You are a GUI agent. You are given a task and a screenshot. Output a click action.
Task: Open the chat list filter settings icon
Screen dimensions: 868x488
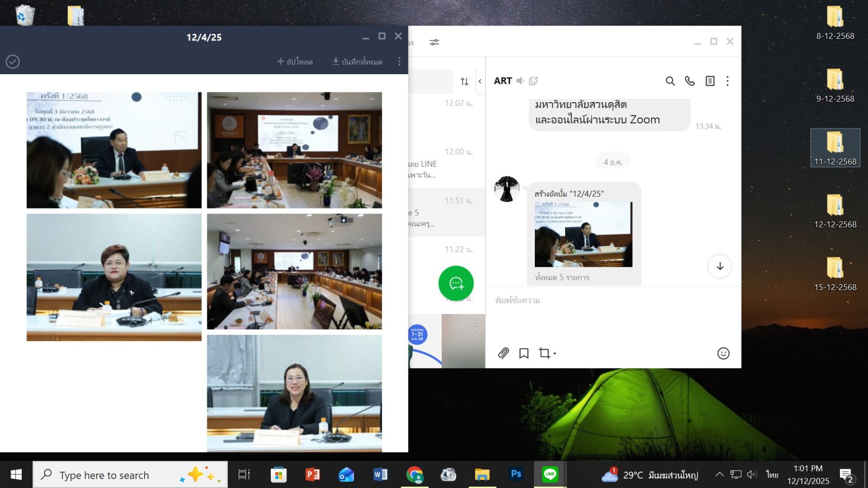[434, 42]
